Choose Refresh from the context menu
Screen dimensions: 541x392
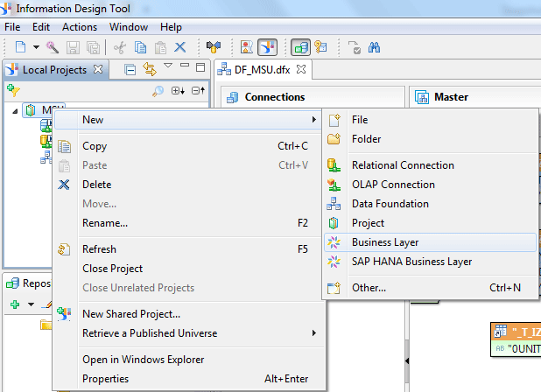click(x=187, y=249)
